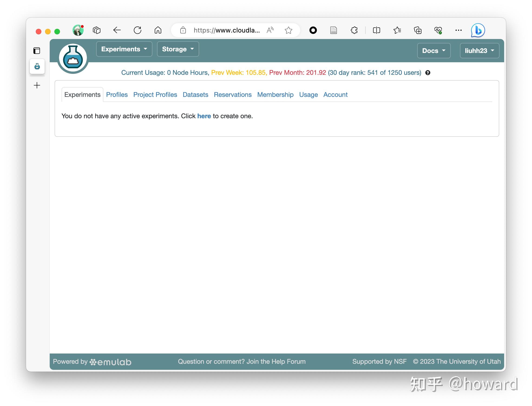Toggle the vertical tabs pane button

point(37,51)
